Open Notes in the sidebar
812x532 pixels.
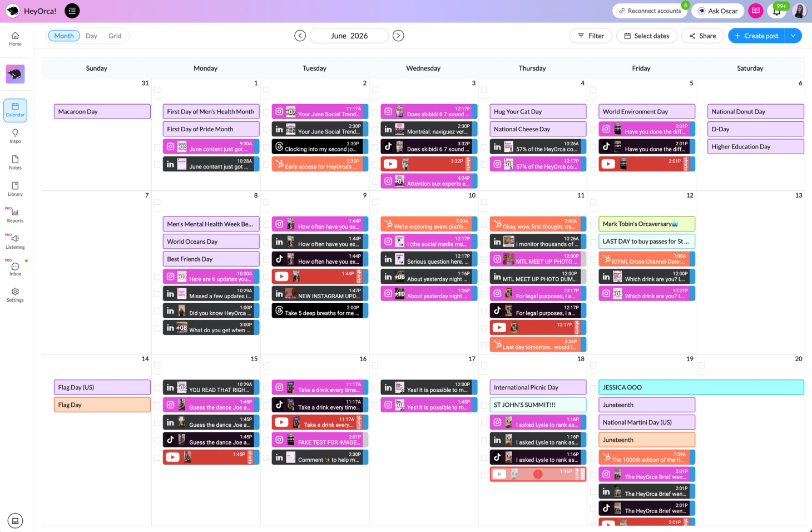[x=15, y=162]
